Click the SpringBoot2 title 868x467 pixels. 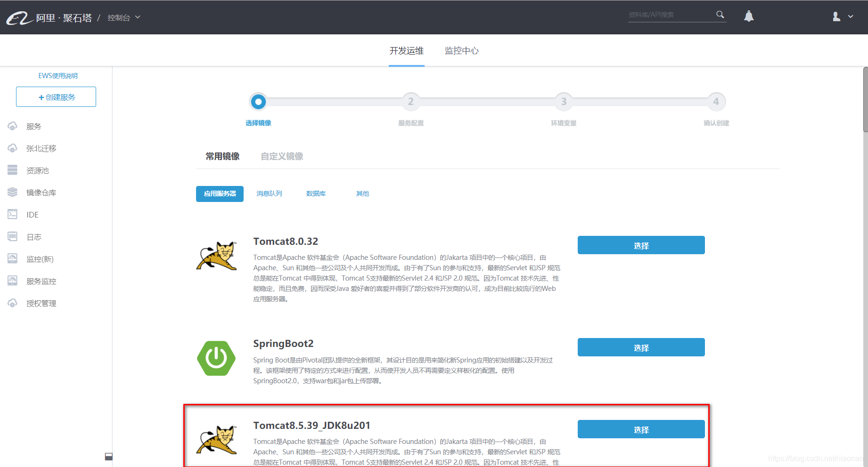[x=283, y=344]
